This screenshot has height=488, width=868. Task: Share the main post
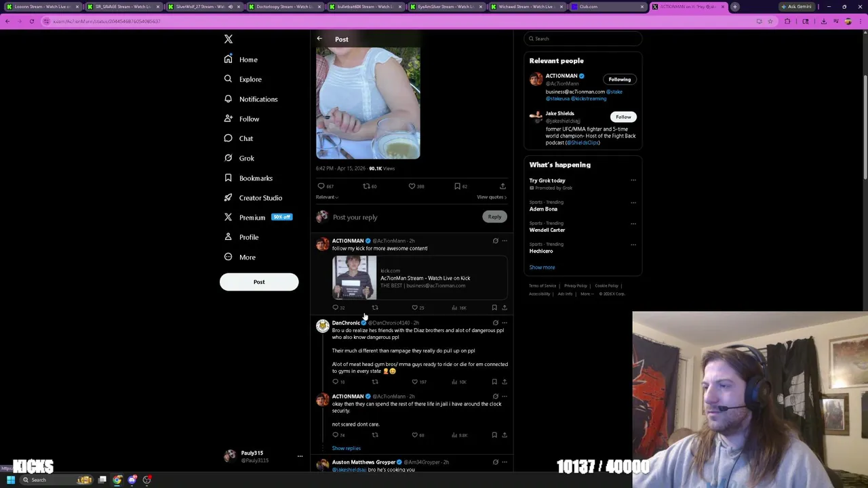coord(502,186)
